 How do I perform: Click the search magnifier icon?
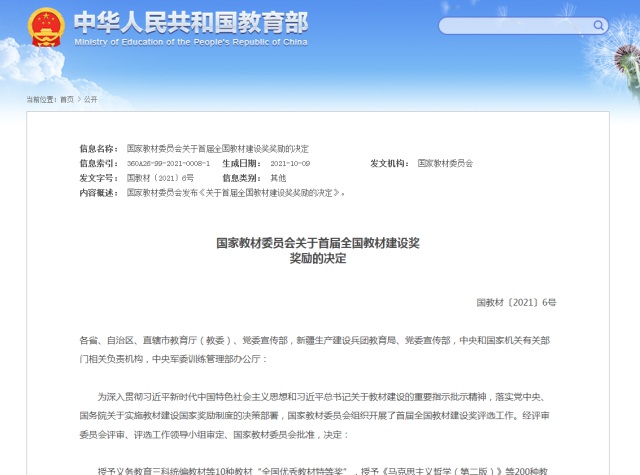[598, 26]
